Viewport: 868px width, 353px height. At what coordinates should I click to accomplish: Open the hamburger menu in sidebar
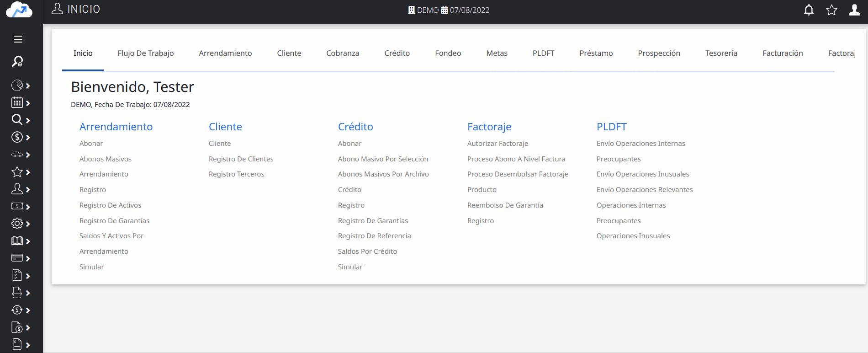pyautogui.click(x=18, y=39)
